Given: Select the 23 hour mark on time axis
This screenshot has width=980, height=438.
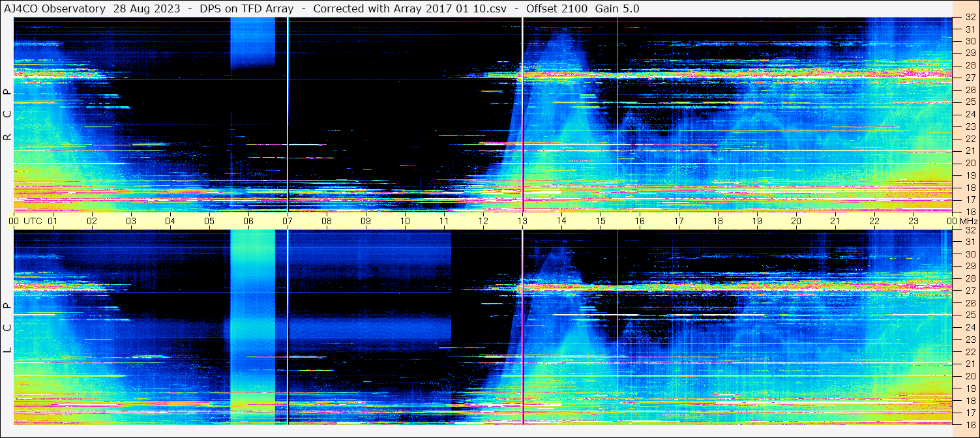Looking at the screenshot, I should pyautogui.click(x=913, y=221).
